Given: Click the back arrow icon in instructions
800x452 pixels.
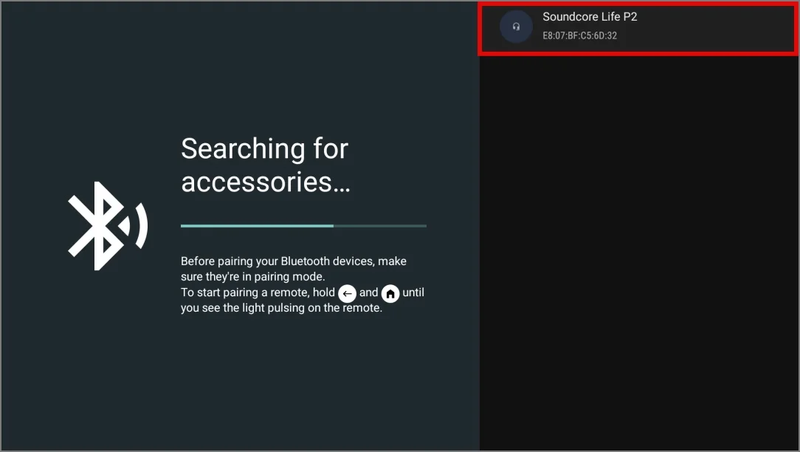Looking at the screenshot, I should tap(347, 293).
